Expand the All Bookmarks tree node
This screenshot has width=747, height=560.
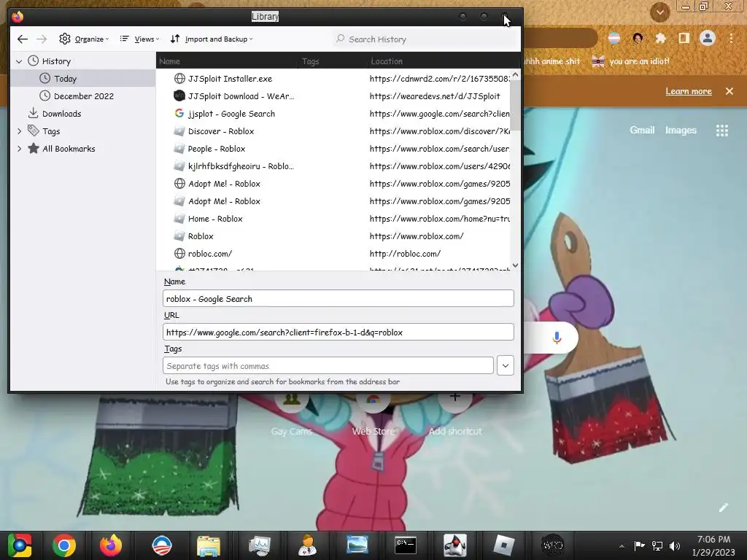click(x=19, y=149)
